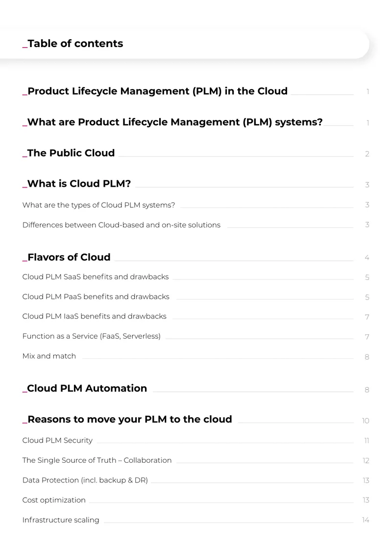Open 'The Public Cloud' section

pyautogui.click(x=69, y=153)
